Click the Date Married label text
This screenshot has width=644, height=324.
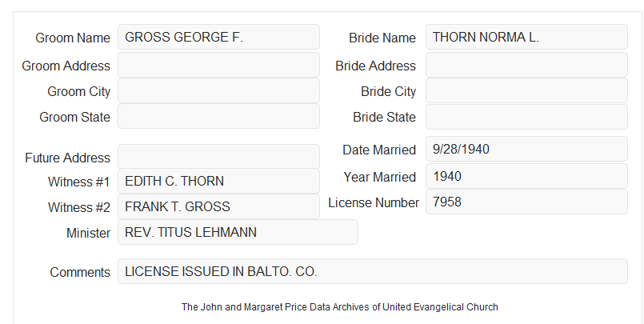click(379, 150)
